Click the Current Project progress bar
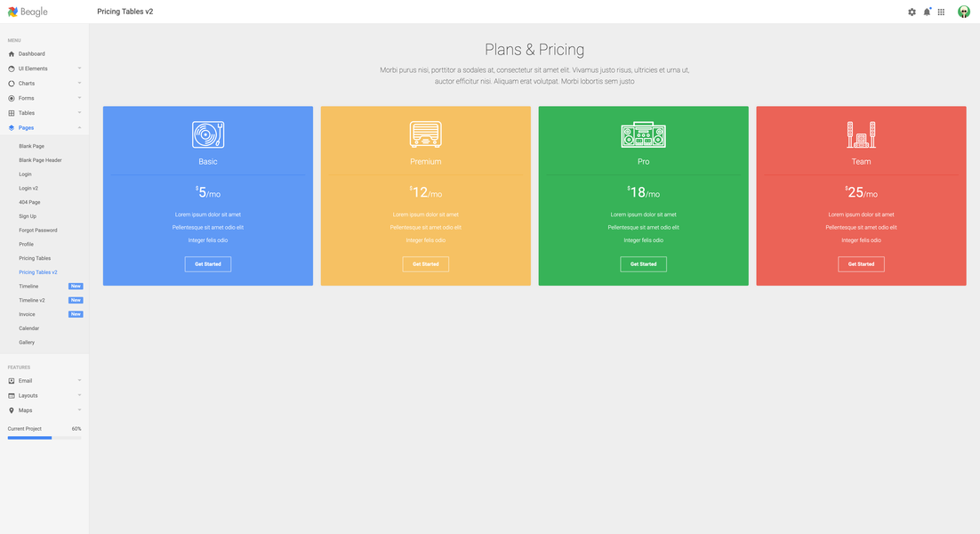The image size is (980, 534). [44, 438]
